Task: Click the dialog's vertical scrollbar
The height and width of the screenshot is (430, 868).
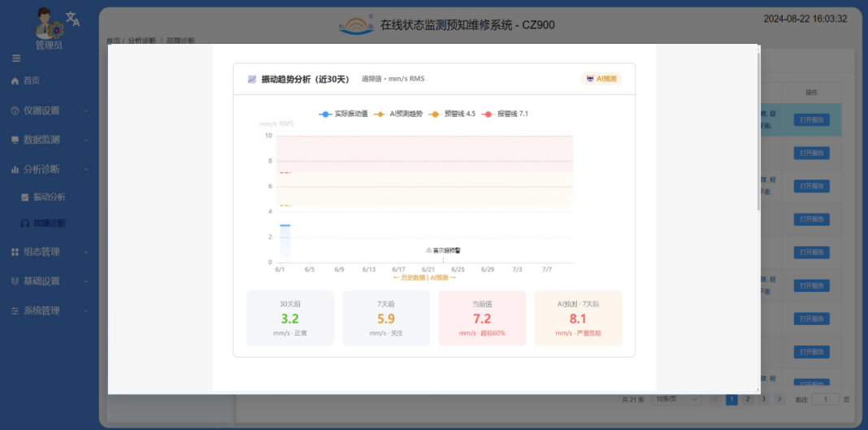Action: click(758, 128)
